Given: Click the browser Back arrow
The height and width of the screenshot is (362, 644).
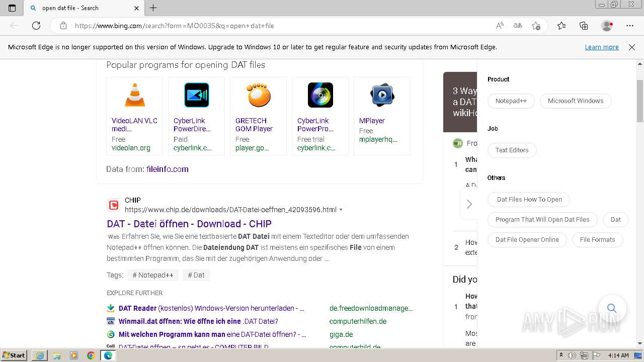Looking at the screenshot, I should 14,26.
